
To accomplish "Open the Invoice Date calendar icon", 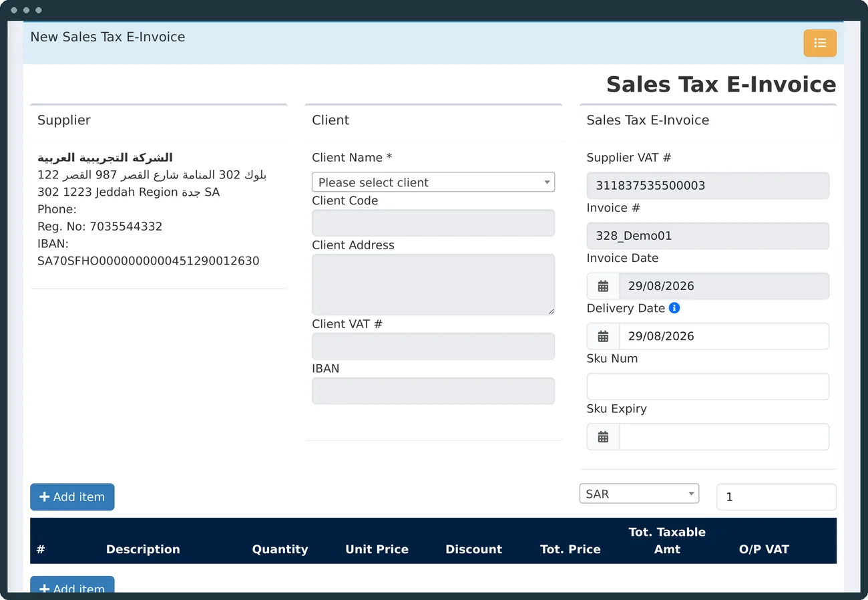I will pyautogui.click(x=603, y=286).
